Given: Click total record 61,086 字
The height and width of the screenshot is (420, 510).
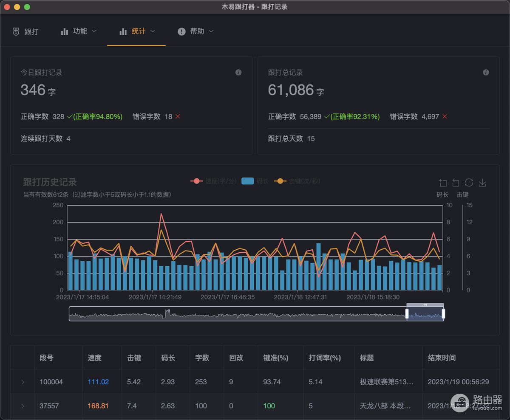Looking at the screenshot, I should coord(296,90).
